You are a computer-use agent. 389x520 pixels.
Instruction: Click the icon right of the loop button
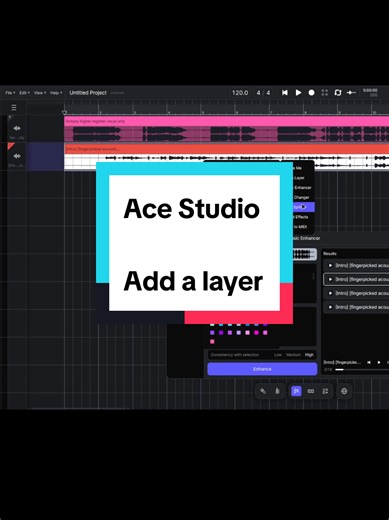(351, 93)
